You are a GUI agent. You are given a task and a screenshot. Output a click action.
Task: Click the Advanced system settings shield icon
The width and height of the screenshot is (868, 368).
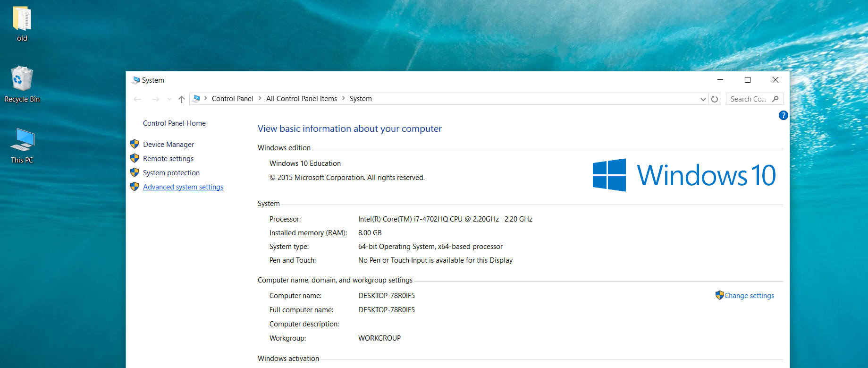tap(135, 187)
